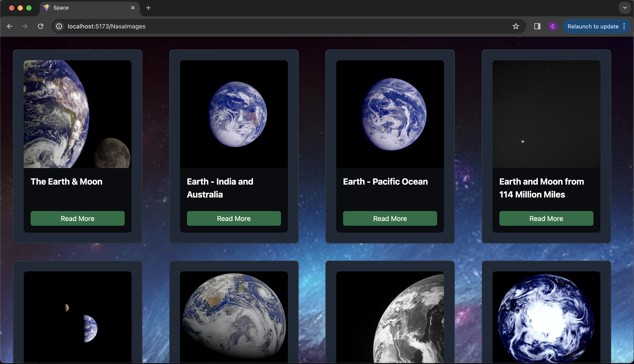View site information icon

59,26
